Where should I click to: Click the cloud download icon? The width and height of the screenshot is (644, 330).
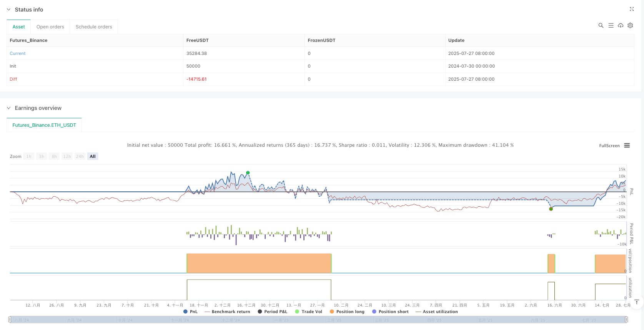pyautogui.click(x=621, y=25)
